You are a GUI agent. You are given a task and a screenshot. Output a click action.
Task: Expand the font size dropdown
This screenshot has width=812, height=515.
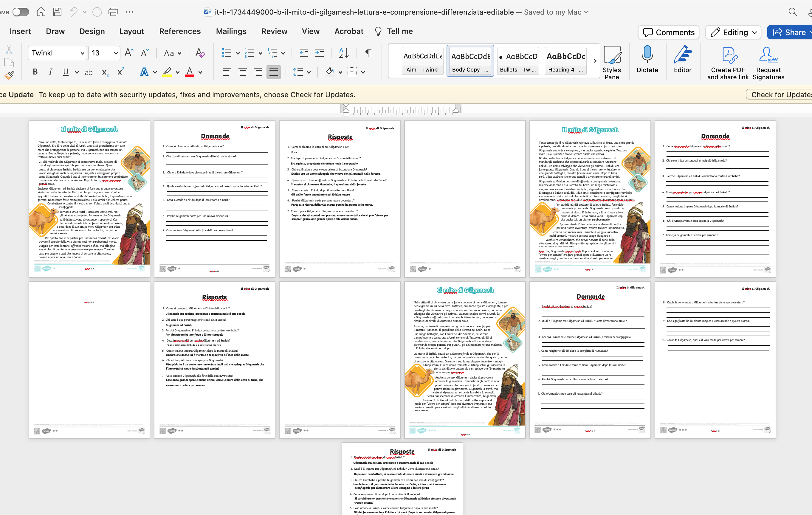116,53
